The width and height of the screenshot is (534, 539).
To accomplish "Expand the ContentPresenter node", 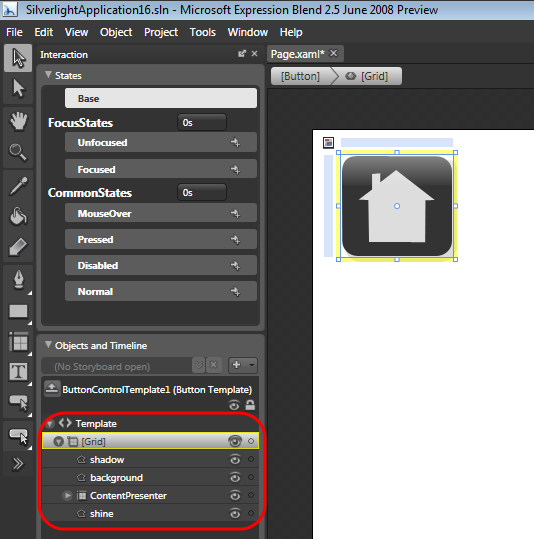I will tap(67, 495).
